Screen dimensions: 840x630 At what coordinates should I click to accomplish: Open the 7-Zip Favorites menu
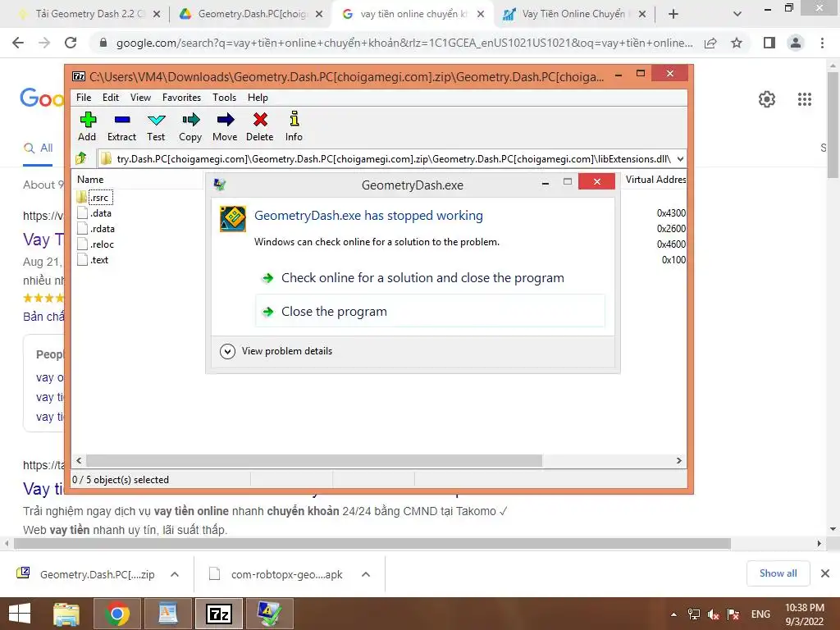coord(181,98)
